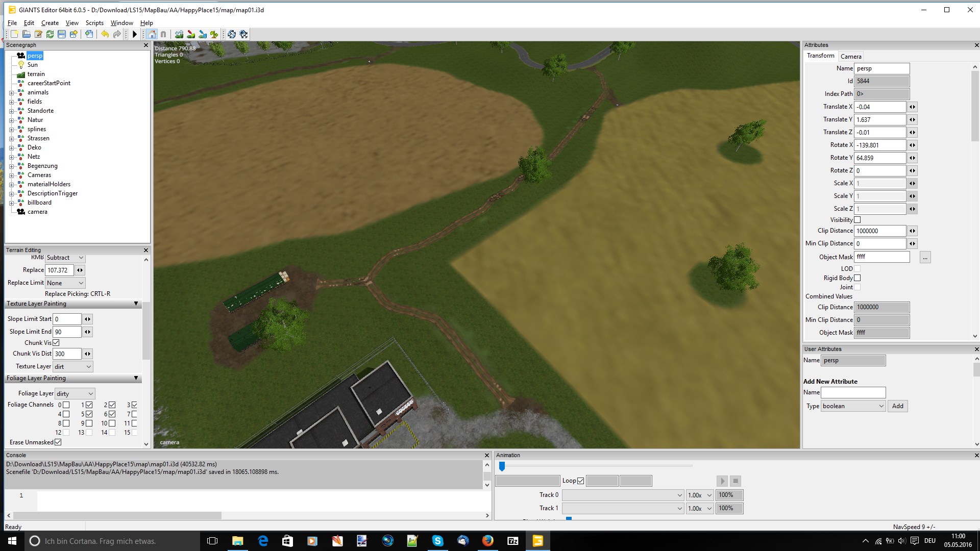Expand the fields node in Scenegraph
The width and height of the screenshot is (980, 551).
tap(11, 102)
